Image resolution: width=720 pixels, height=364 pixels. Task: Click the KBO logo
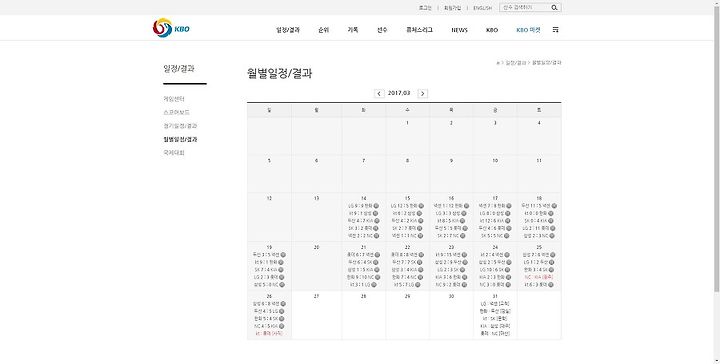(x=171, y=28)
